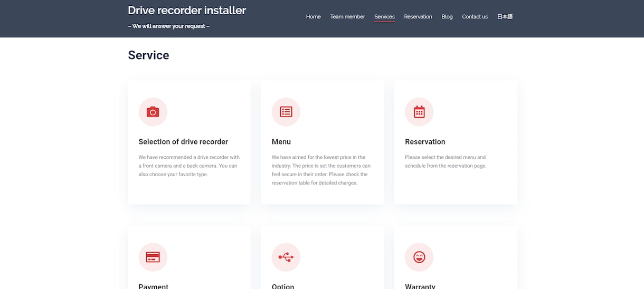
Task: Switch language to 日本語
Action: 505,17
